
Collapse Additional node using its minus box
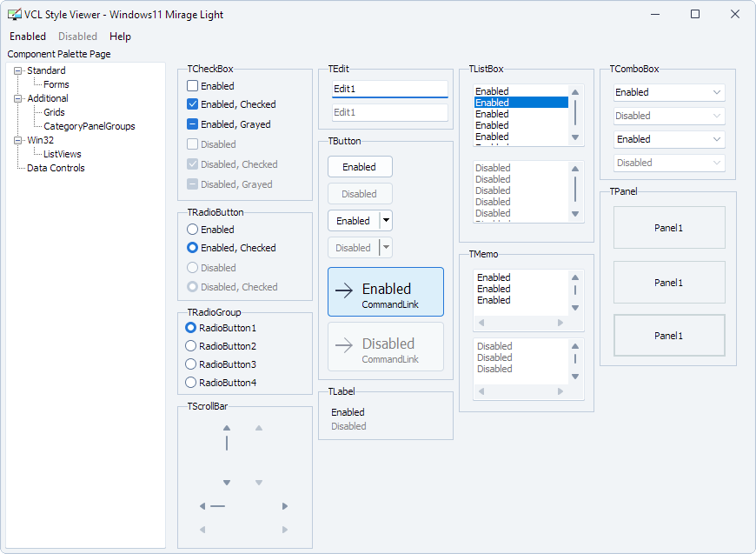[18, 99]
